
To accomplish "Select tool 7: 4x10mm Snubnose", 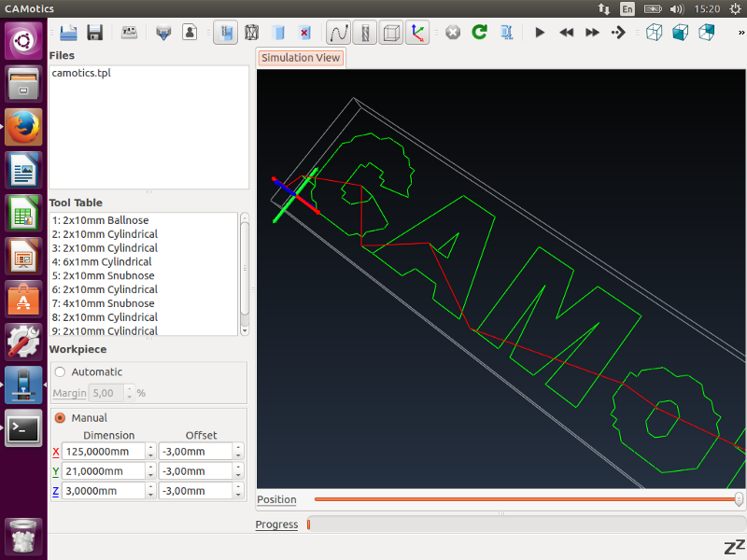I will click(104, 302).
